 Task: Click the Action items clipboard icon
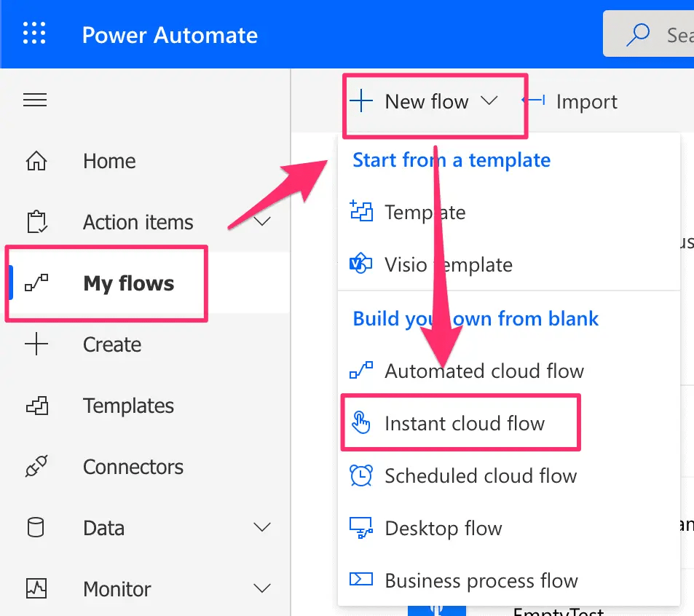34,221
